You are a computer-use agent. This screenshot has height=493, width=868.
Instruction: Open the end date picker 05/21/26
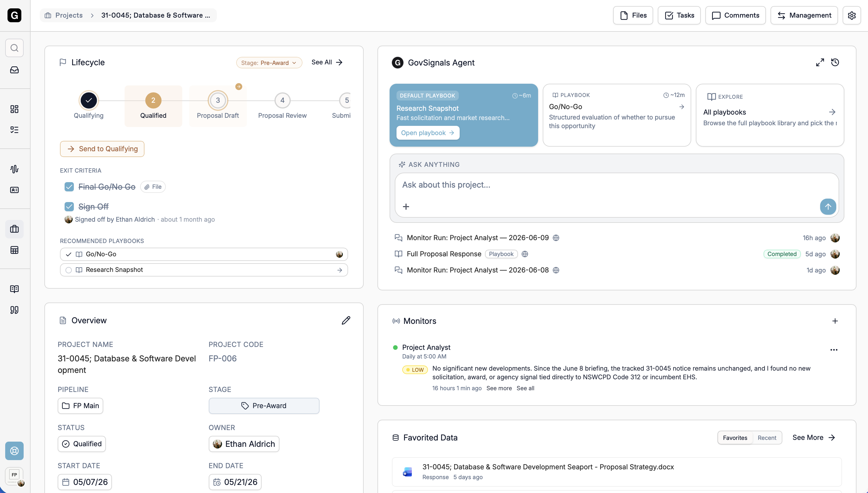[235, 482]
